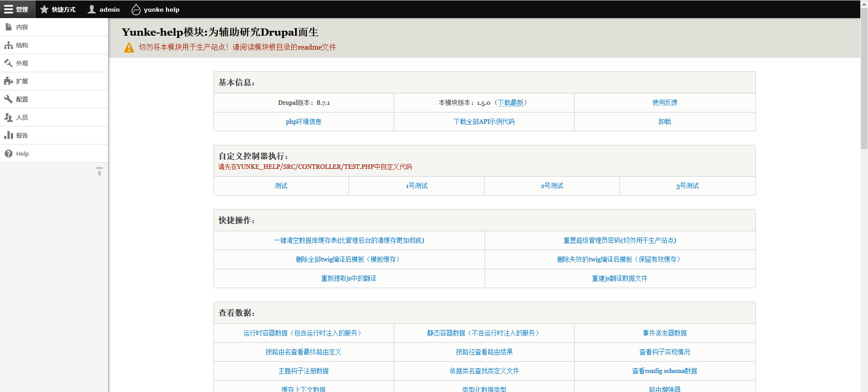Toggle the 管理 hamburger menu
The height and width of the screenshot is (392, 868).
(16, 9)
